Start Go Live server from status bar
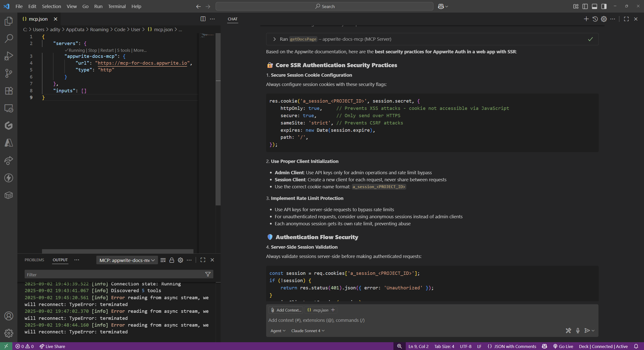 click(563, 346)
